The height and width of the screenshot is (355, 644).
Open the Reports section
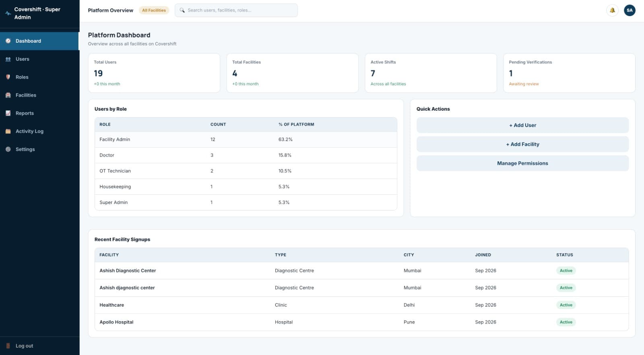[39, 114]
